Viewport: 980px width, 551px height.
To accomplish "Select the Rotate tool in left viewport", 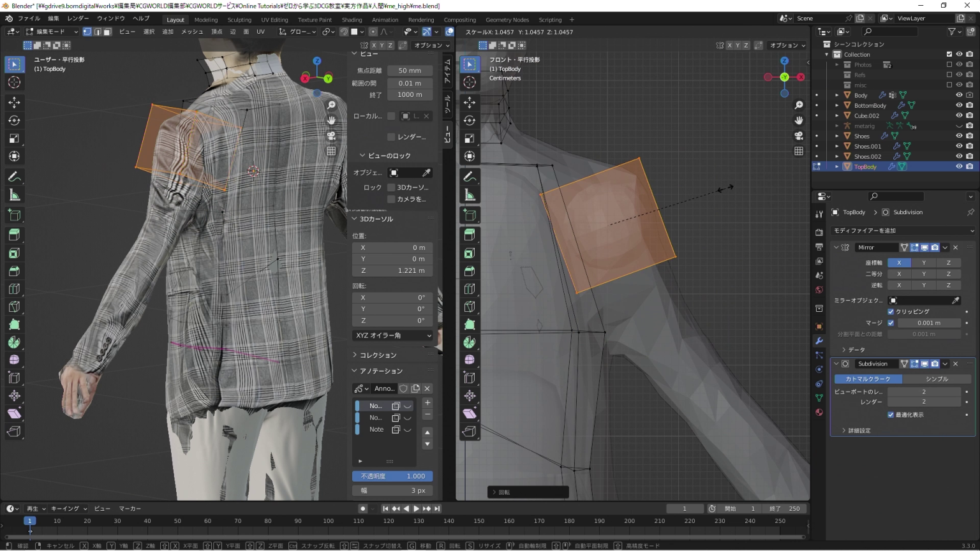I will click(14, 121).
